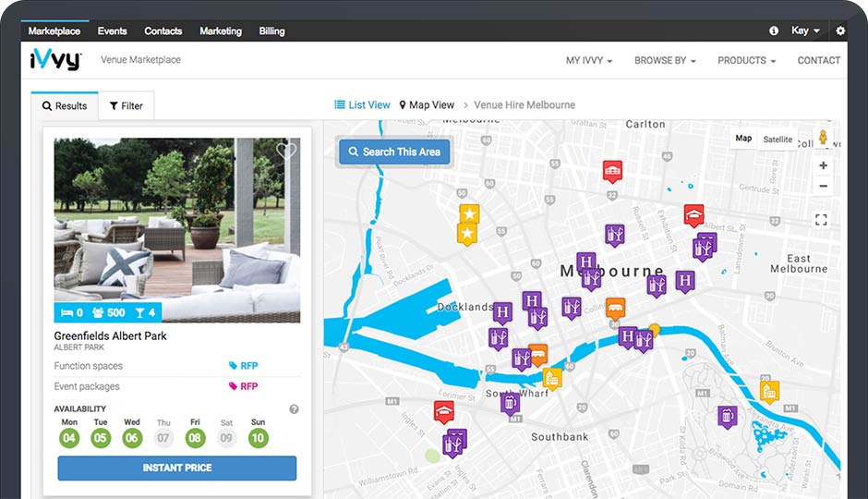Screen dimensions: 868x499
Task: Select Monday 04 availability date
Action: [69, 438]
